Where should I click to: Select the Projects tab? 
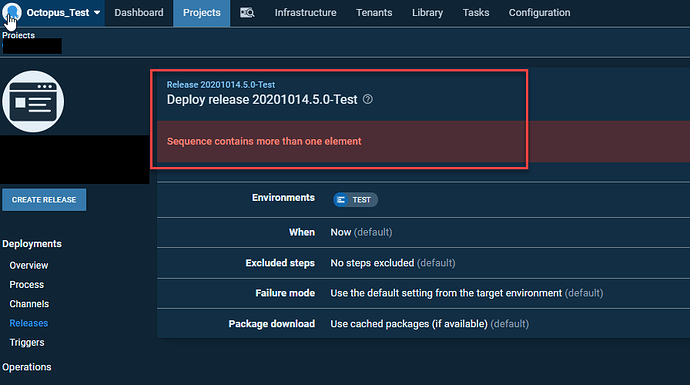coord(202,13)
